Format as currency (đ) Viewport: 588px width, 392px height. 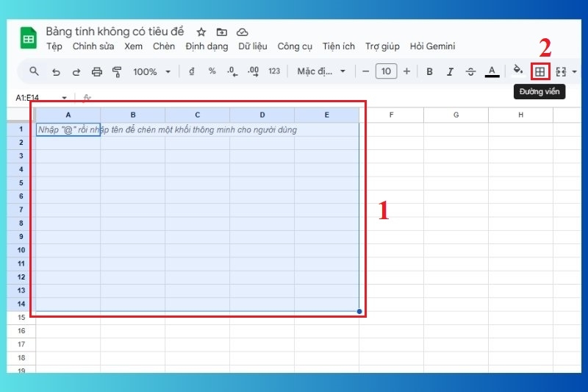192,71
